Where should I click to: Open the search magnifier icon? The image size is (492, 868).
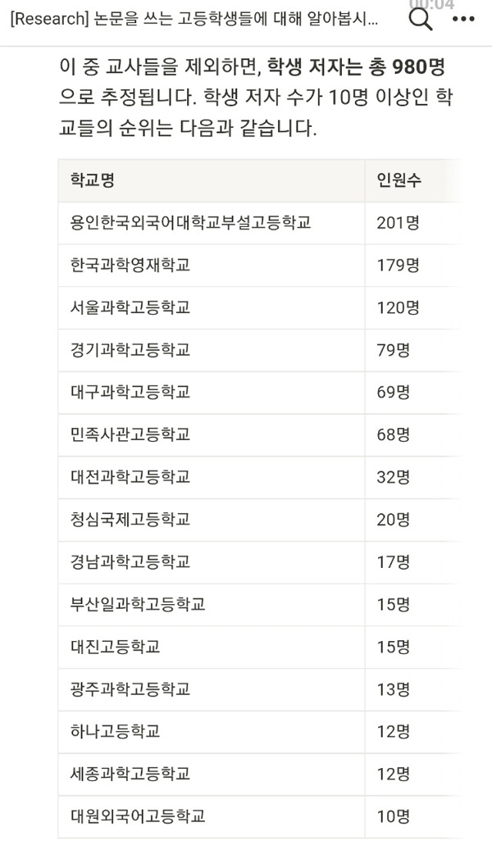click(421, 19)
